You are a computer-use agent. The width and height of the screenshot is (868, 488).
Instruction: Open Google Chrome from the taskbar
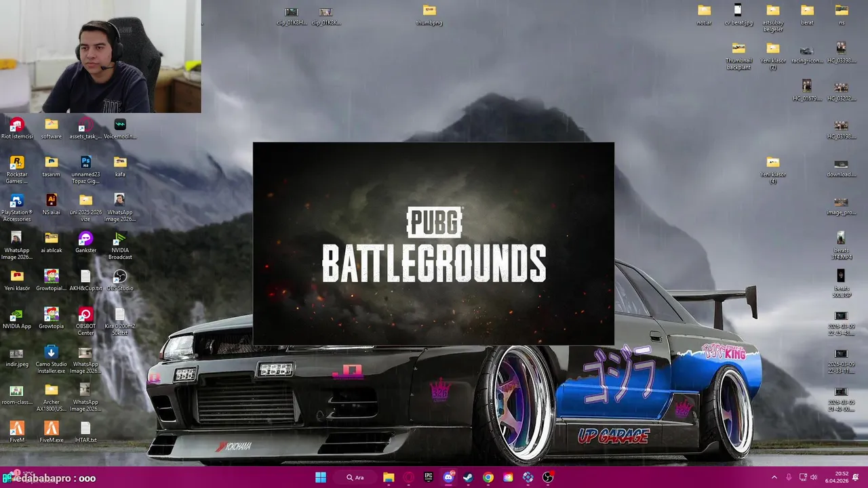point(488,477)
